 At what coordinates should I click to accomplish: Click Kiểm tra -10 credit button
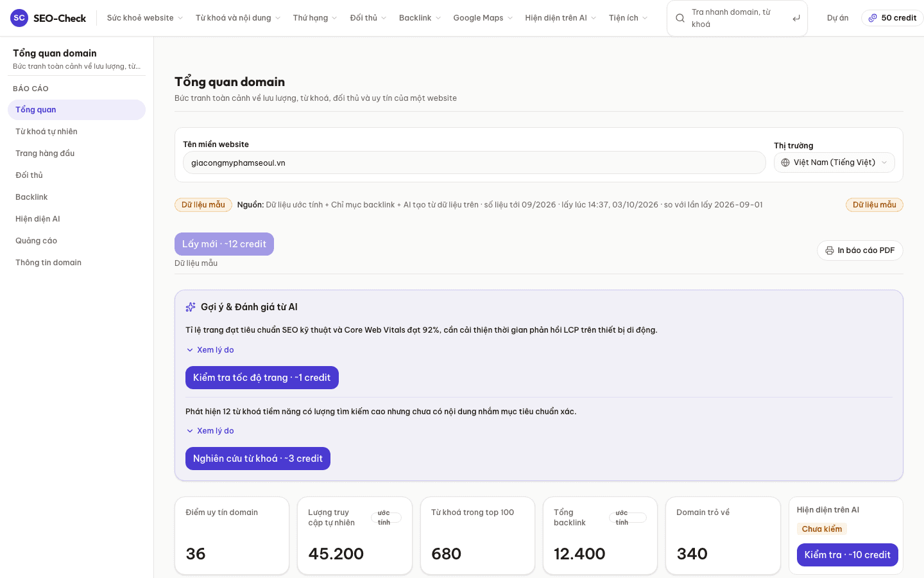coord(848,555)
